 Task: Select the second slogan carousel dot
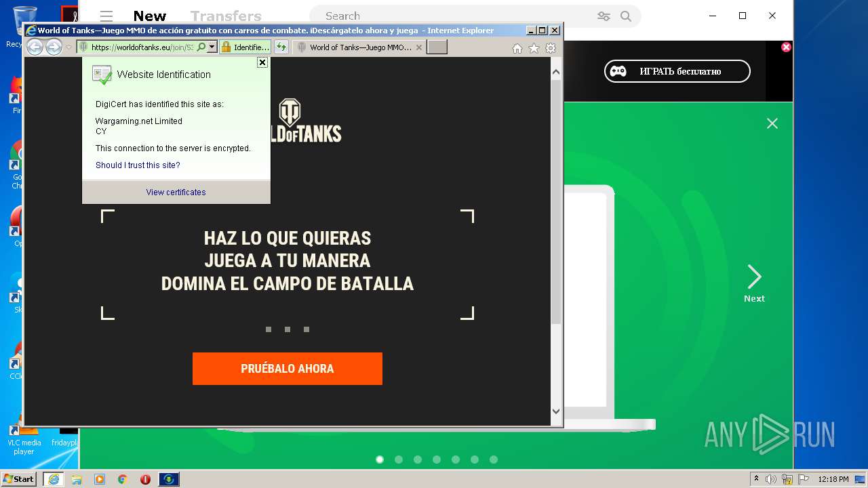[x=288, y=329]
